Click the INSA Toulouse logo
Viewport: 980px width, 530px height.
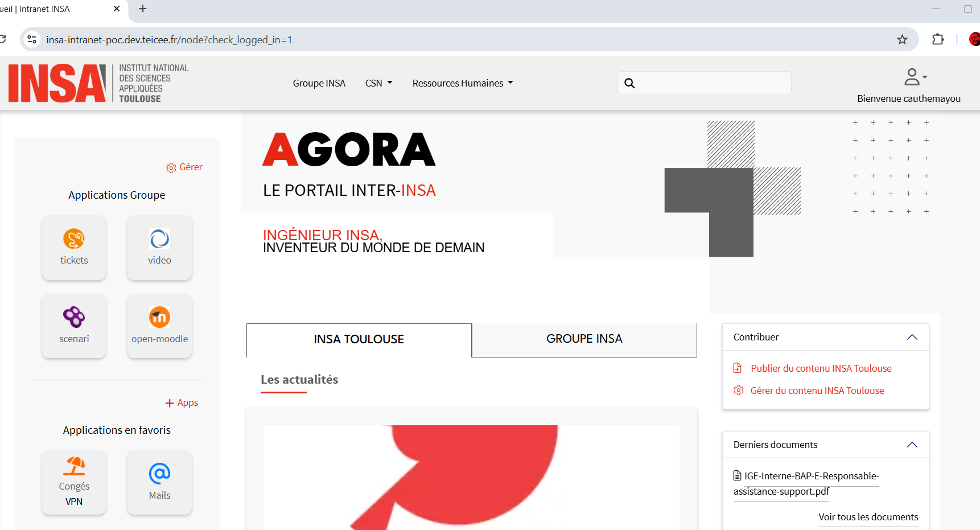click(x=98, y=83)
